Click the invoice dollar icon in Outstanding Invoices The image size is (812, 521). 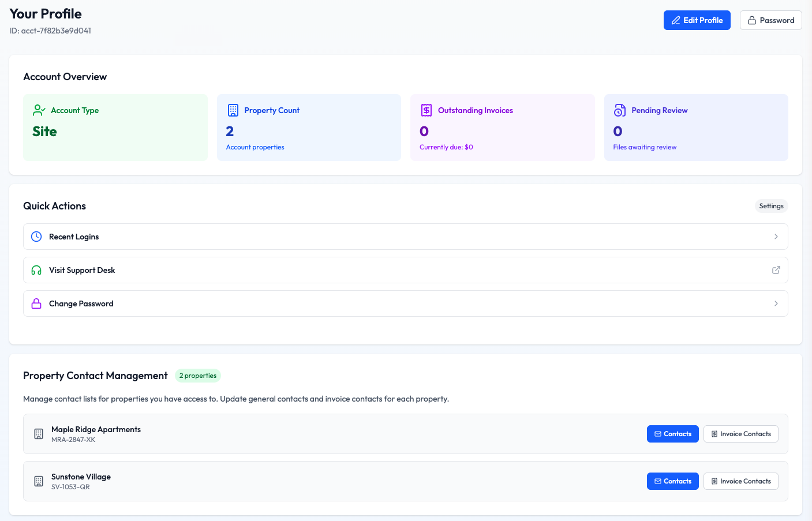426,110
